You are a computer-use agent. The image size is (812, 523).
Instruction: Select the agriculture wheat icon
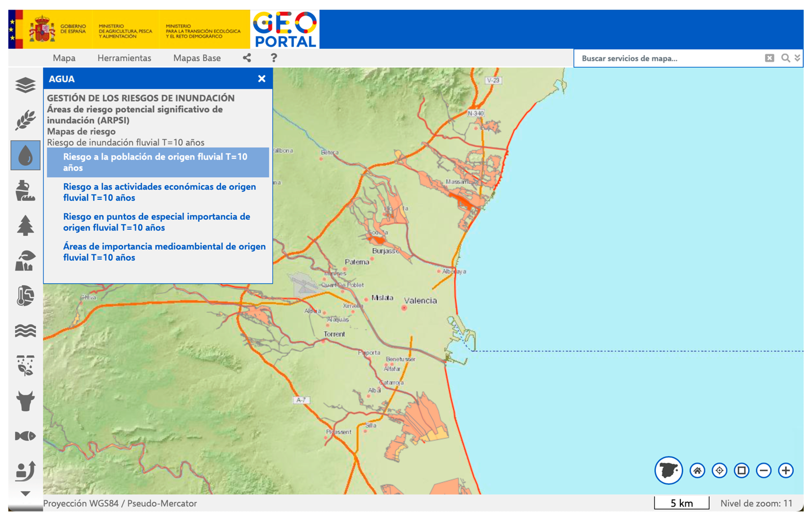(25, 120)
